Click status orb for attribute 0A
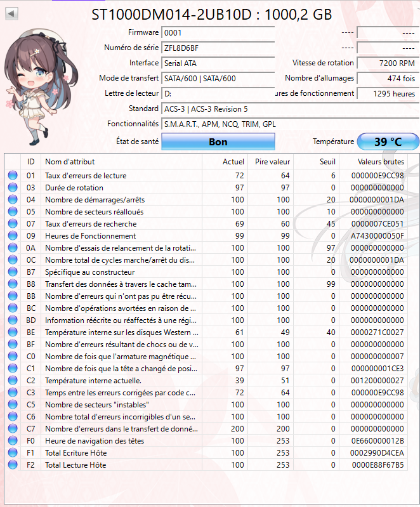 13,248
